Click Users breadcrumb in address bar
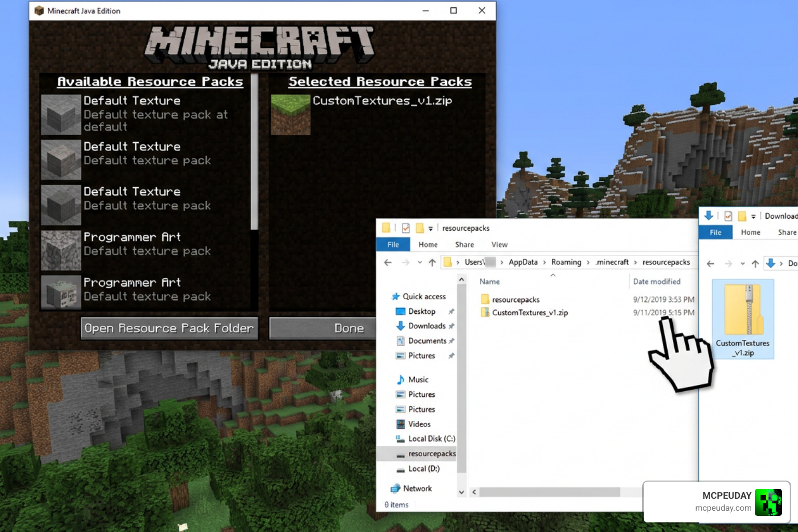The height and width of the screenshot is (532, 798). 474,262
